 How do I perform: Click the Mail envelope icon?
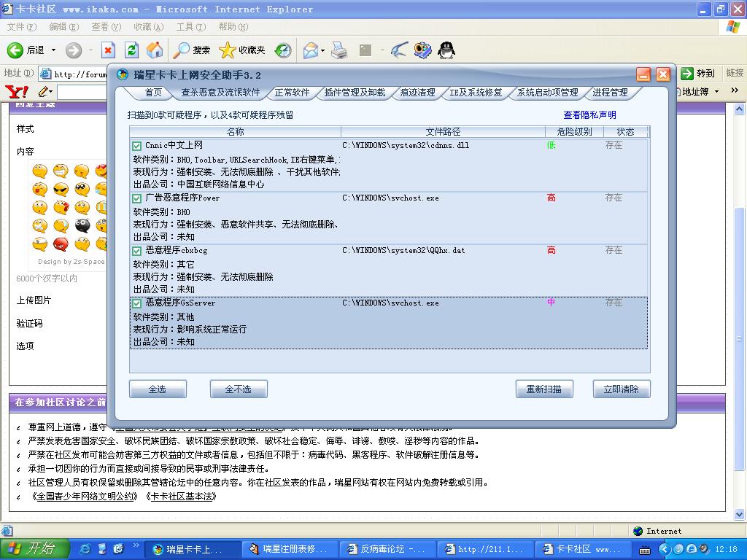[311, 50]
